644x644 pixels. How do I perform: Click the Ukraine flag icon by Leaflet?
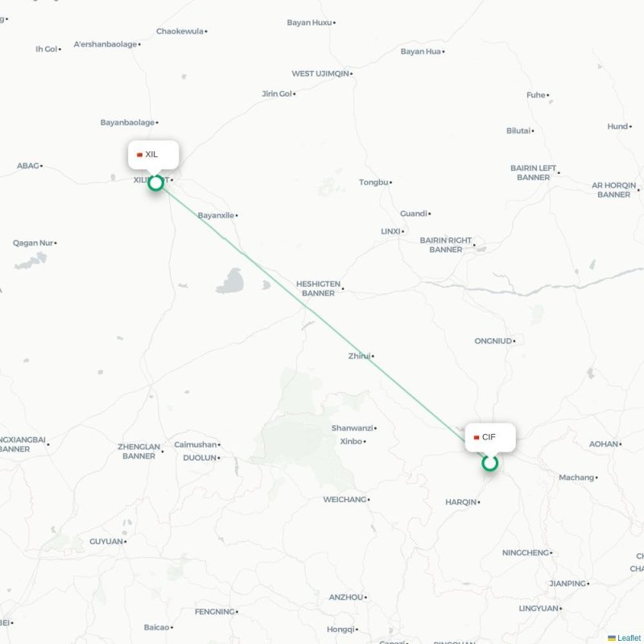click(x=612, y=638)
